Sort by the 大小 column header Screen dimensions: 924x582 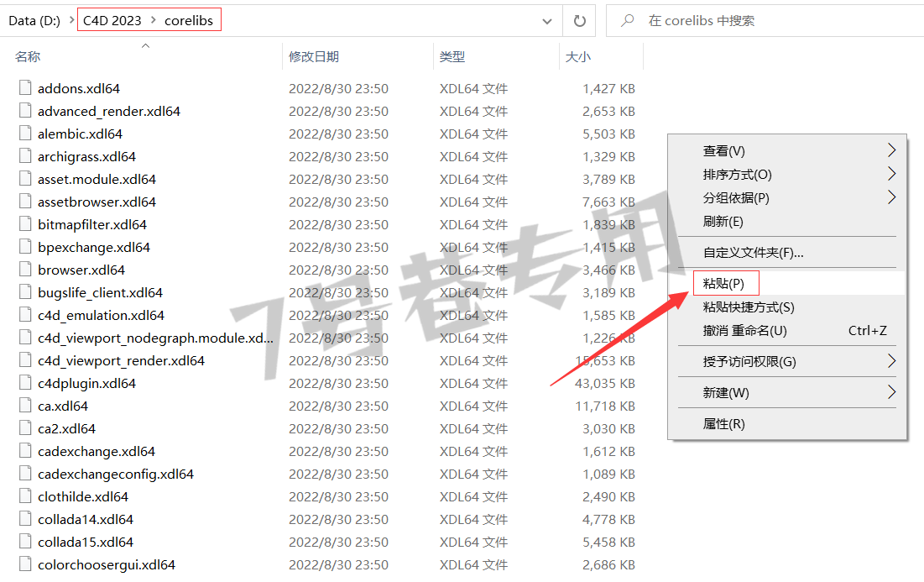pyautogui.click(x=577, y=56)
